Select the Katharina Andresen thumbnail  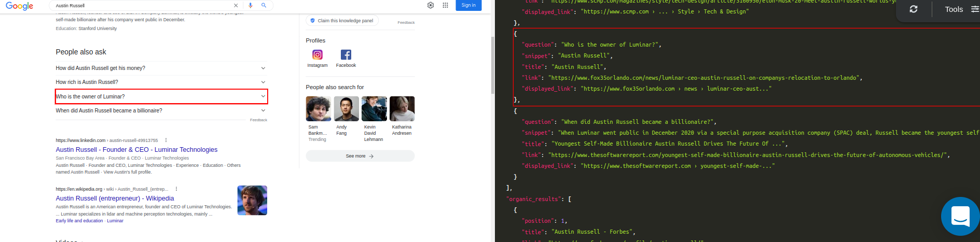402,109
